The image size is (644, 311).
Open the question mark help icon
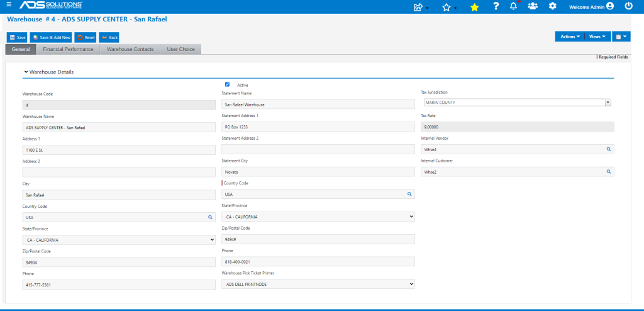click(496, 6)
